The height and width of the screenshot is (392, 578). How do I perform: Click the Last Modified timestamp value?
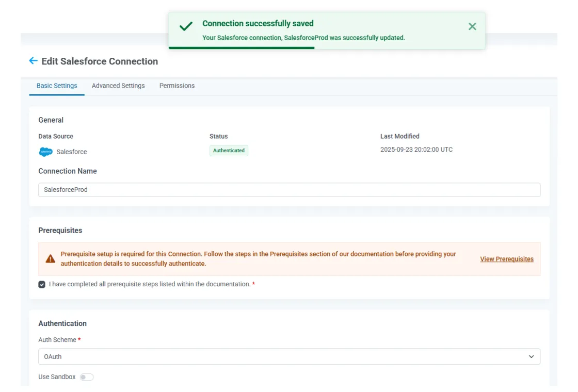coord(416,150)
